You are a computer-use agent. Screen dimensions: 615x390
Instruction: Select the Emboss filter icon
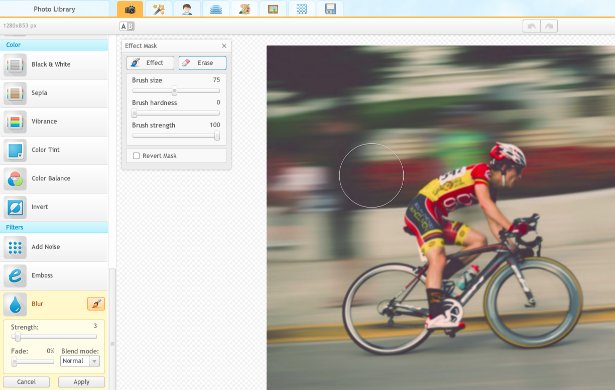15,275
